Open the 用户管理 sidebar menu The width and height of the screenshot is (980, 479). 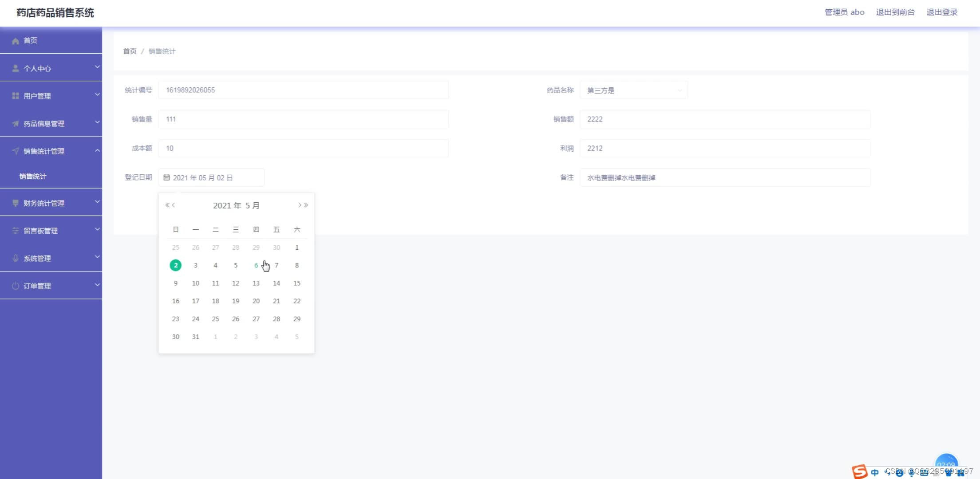tap(51, 96)
